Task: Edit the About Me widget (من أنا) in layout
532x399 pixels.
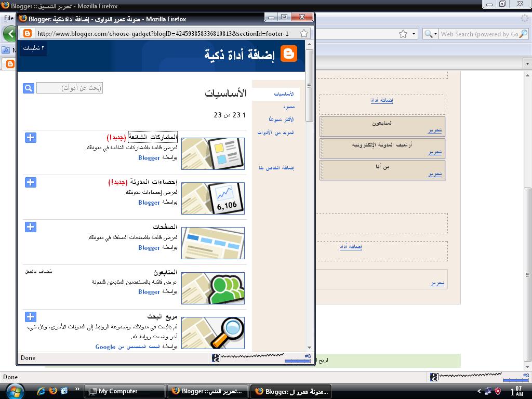Action: [435, 174]
